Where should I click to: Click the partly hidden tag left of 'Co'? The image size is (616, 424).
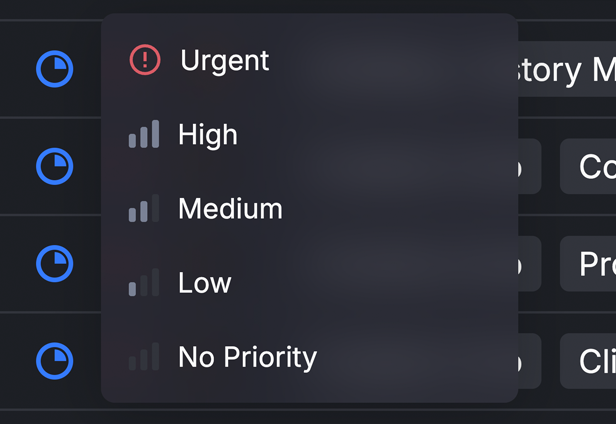coord(530,166)
